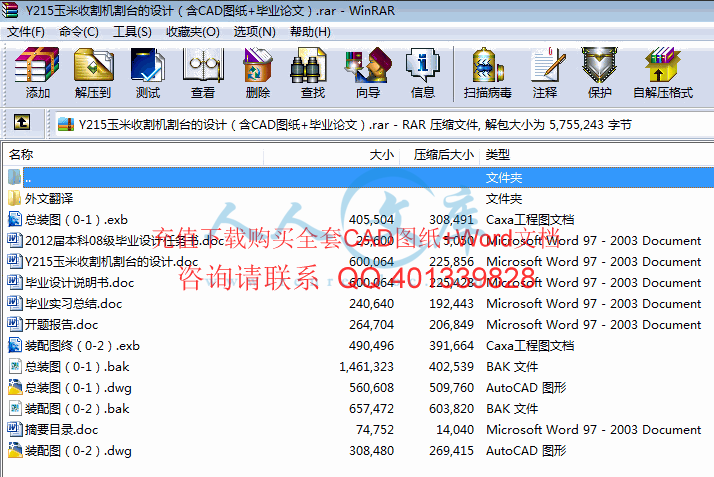Click the WinRAR title bar app icon
Screen dimensions: 714x477
10,10
